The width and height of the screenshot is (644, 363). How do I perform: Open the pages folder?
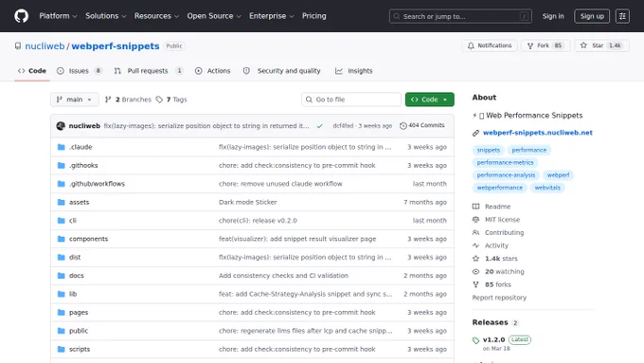tap(79, 313)
